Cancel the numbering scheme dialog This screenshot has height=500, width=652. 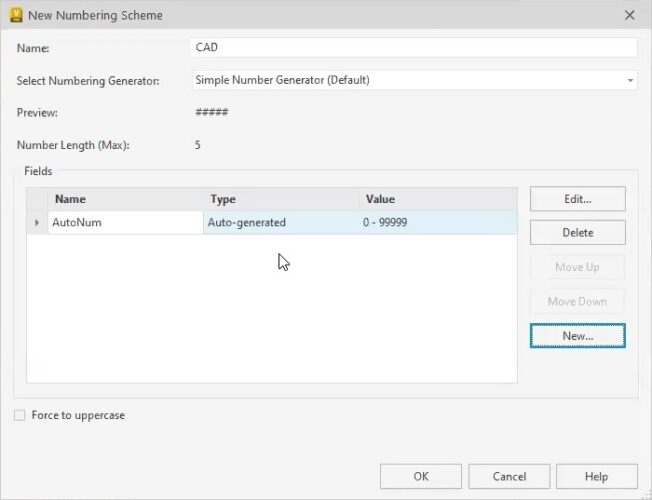(509, 476)
